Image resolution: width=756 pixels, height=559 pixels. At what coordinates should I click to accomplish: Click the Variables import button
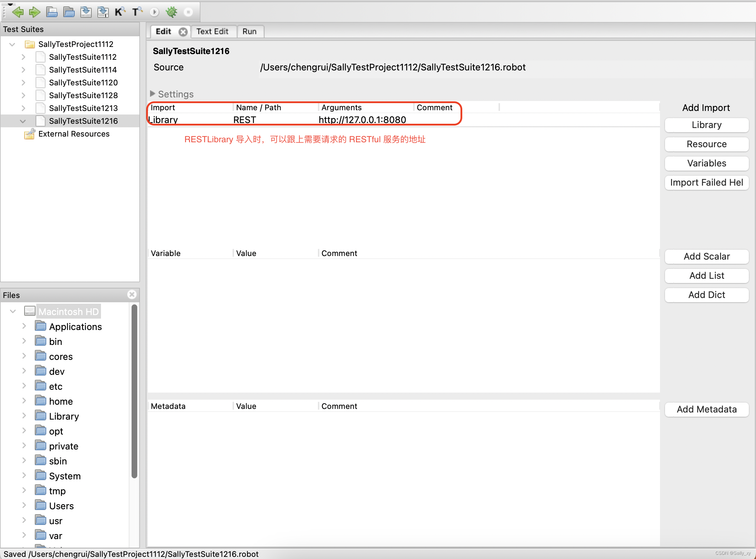coord(707,163)
